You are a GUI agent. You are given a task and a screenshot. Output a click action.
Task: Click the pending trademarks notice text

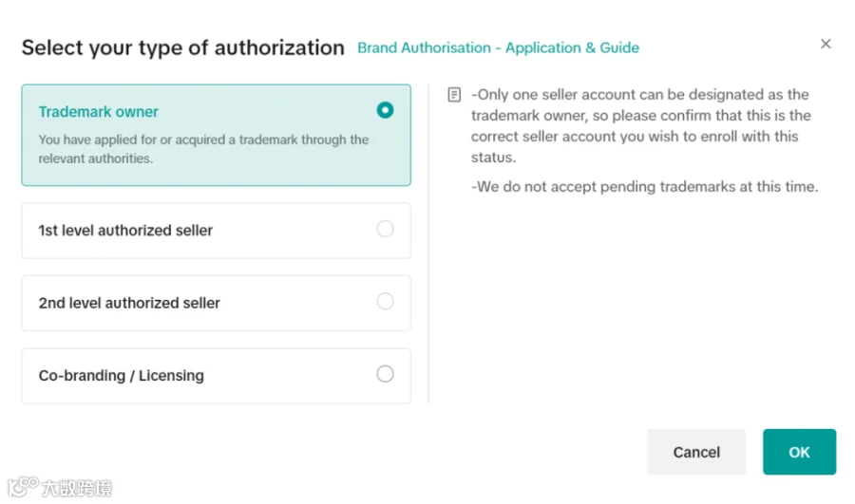[644, 187]
